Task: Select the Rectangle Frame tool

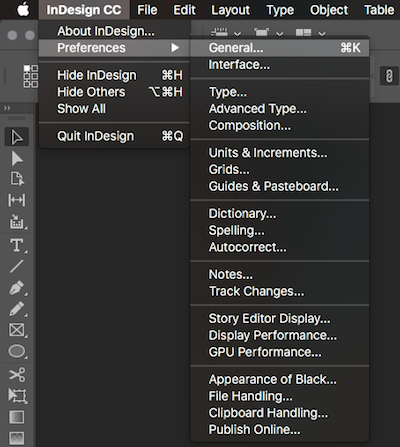Action: [17, 330]
